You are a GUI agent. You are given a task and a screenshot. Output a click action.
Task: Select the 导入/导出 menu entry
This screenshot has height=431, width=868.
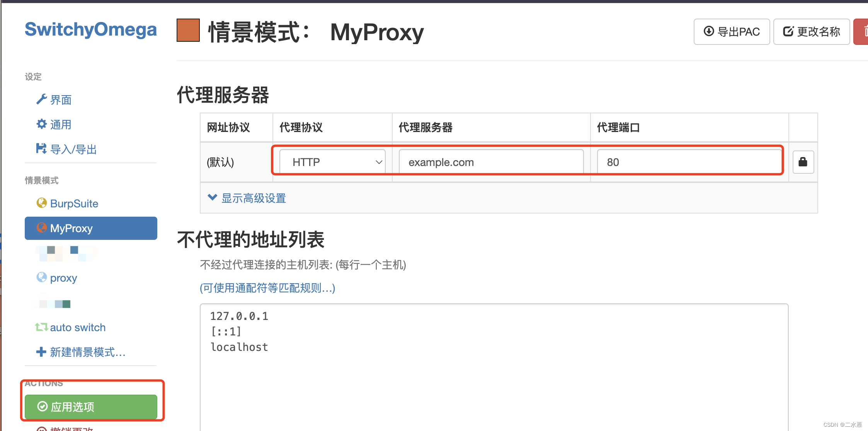point(73,149)
